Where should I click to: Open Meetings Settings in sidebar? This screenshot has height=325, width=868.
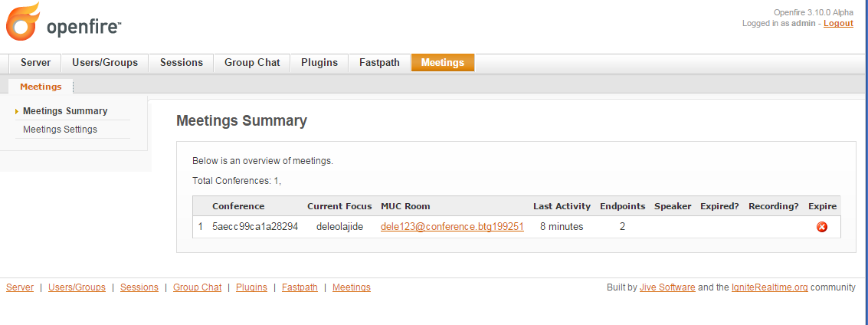pos(60,129)
